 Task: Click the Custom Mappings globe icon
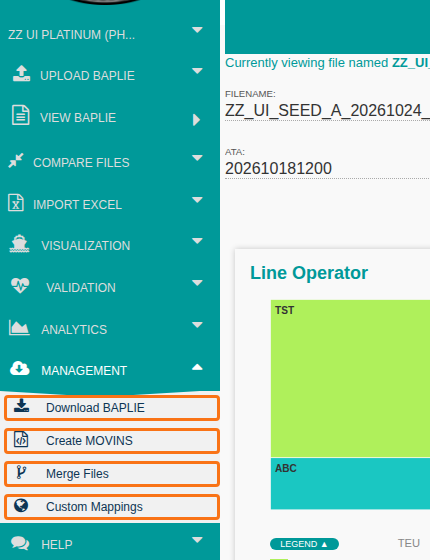(x=21, y=505)
